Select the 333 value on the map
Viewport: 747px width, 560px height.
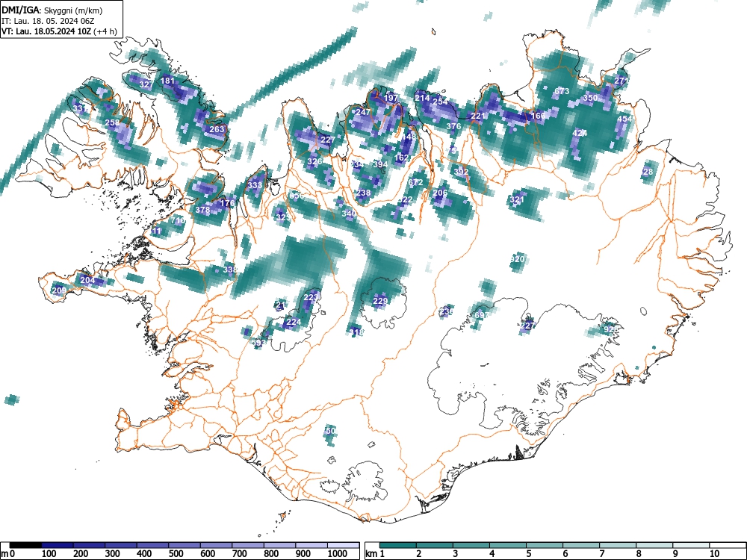point(255,185)
